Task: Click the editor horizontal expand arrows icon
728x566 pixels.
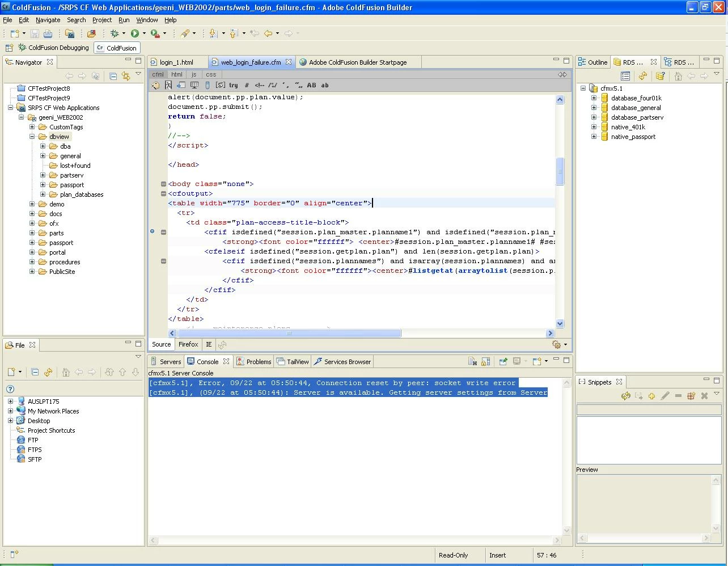Action: [x=562, y=74]
